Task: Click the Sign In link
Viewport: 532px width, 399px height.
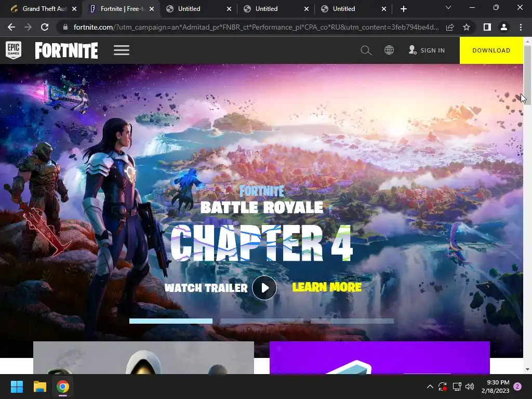Action: pos(427,50)
